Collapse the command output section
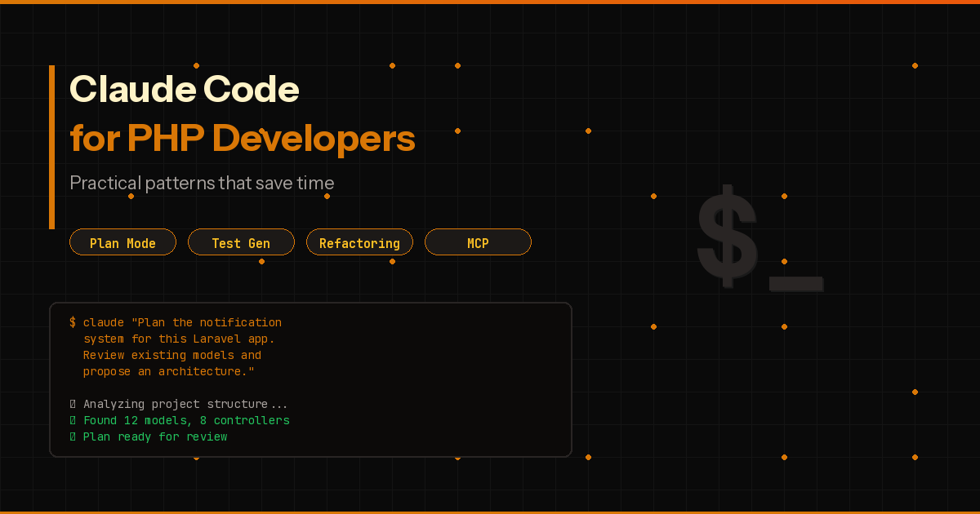 (310, 379)
